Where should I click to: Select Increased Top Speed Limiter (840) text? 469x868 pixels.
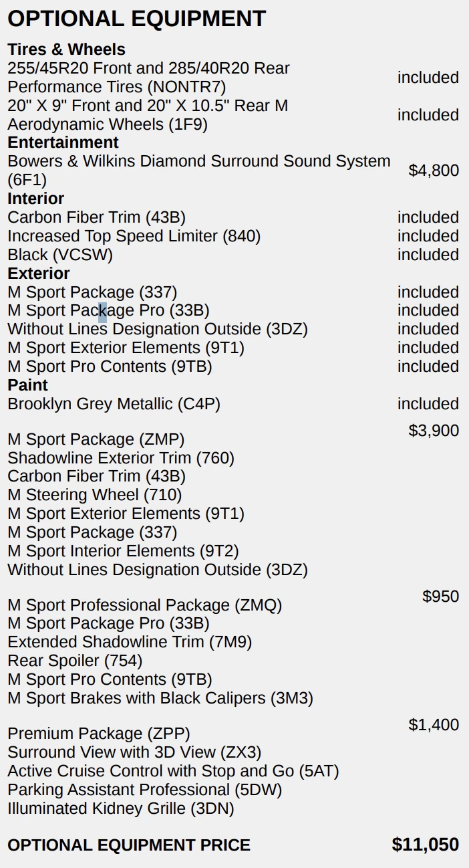(134, 236)
